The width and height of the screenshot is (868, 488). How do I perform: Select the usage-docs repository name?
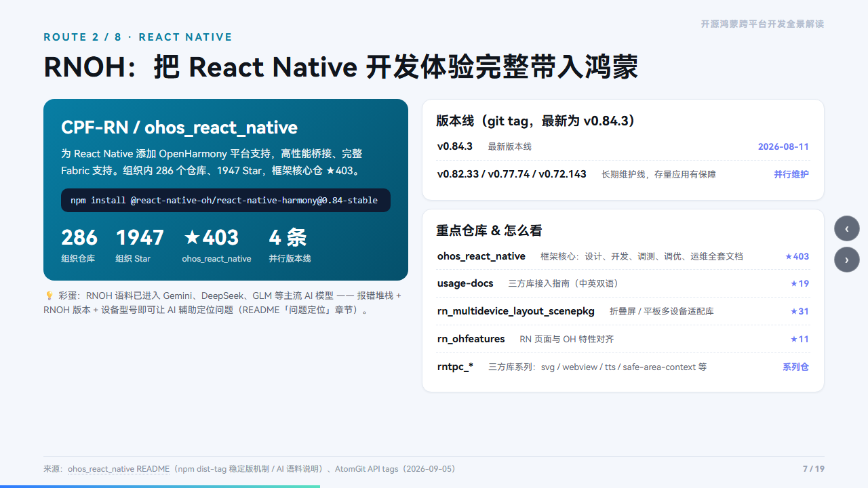[465, 283]
